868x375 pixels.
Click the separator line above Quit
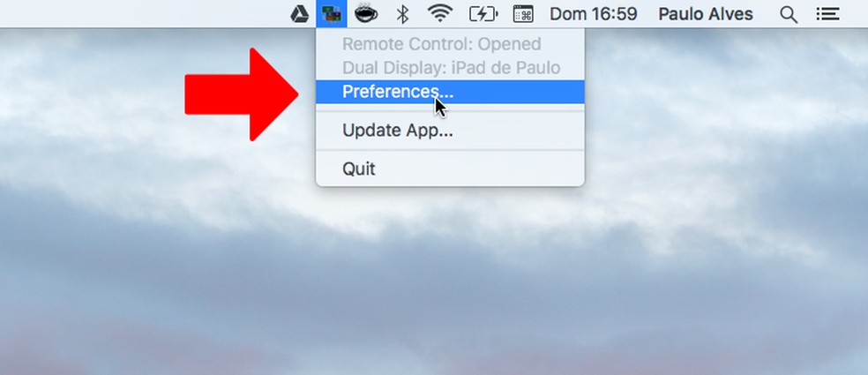click(x=450, y=149)
